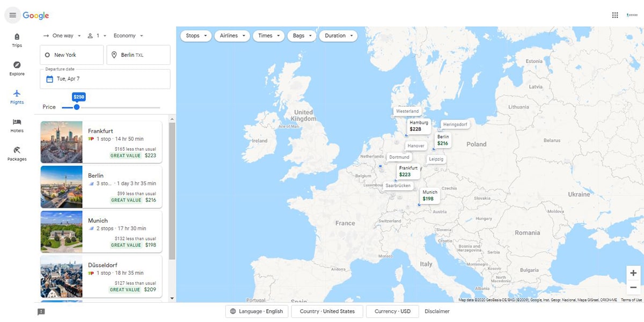Image resolution: width=644 pixels, height=322 pixels.
Task: Open the Disclaimer link
Action: click(437, 311)
